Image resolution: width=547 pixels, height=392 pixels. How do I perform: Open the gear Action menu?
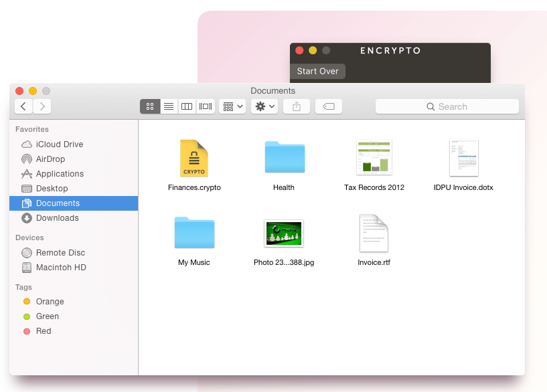(x=264, y=106)
